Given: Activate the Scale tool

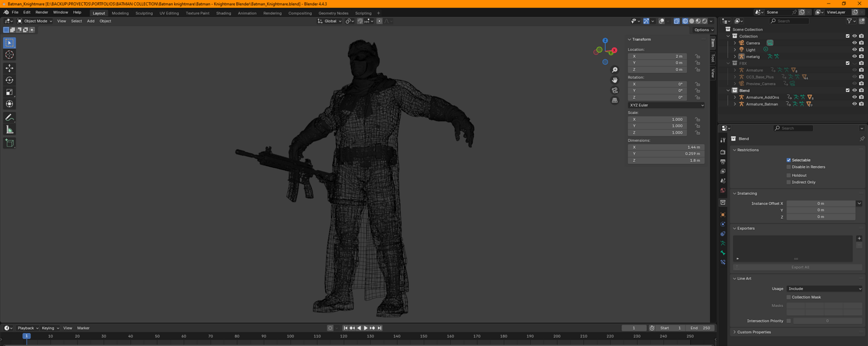Looking at the screenshot, I should click(9, 92).
